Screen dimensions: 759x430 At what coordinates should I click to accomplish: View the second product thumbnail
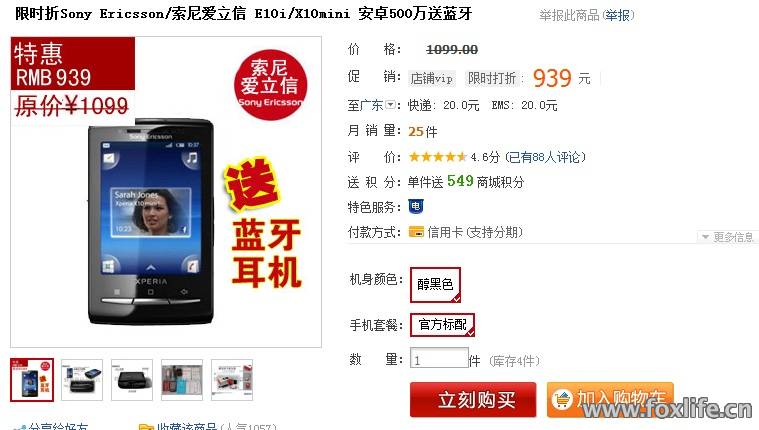coord(82,380)
